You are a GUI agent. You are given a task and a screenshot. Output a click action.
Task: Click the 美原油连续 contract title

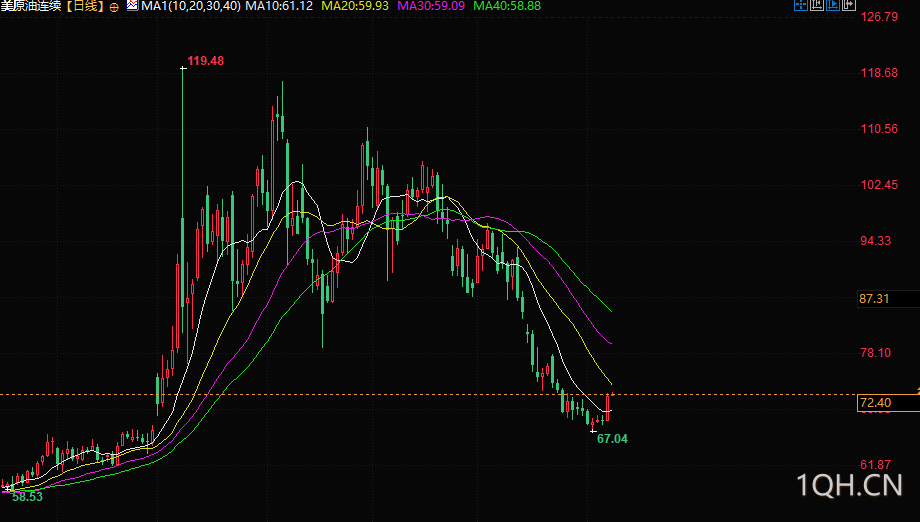coord(31,6)
